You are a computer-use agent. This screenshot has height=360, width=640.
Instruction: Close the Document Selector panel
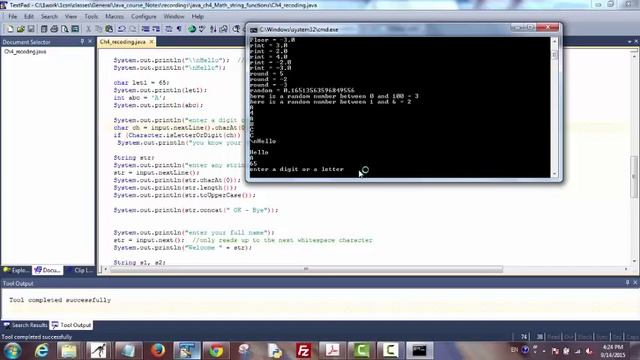pos(90,42)
